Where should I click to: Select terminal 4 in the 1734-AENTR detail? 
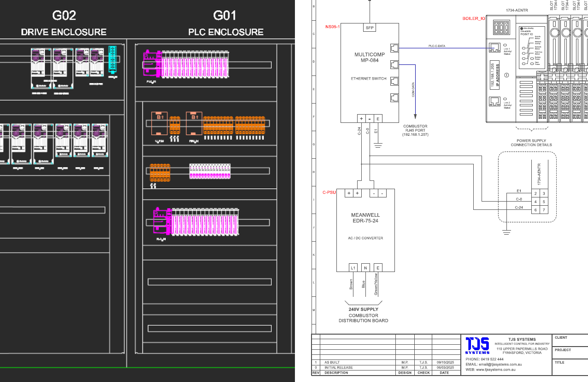coord(535,202)
